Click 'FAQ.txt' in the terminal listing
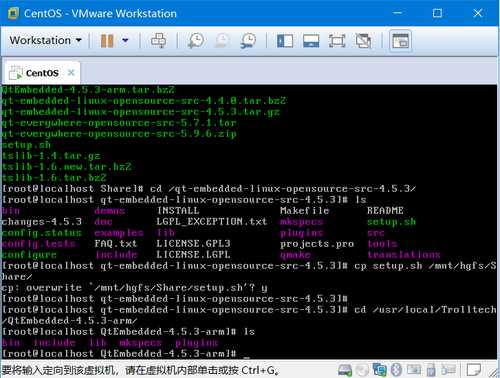This screenshot has height=378, width=500. (x=115, y=244)
